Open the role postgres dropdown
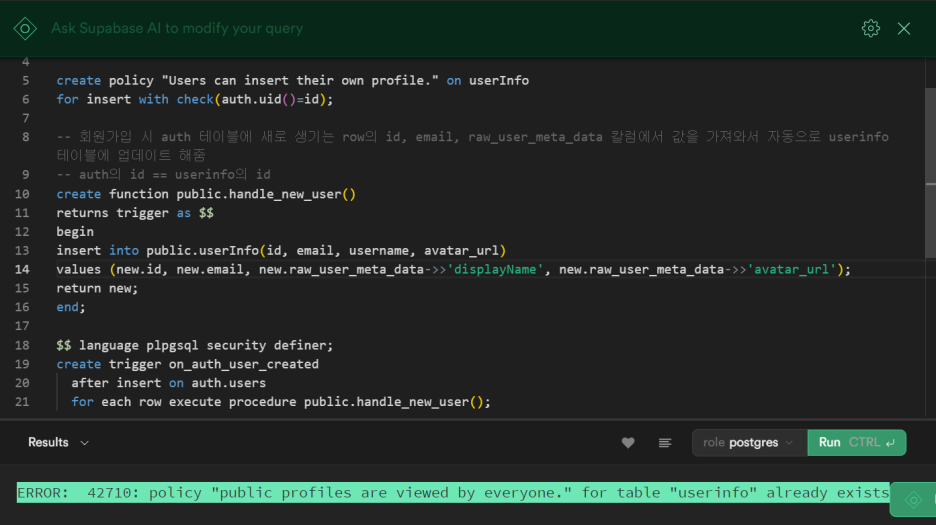This screenshot has height=525, width=936. click(749, 443)
